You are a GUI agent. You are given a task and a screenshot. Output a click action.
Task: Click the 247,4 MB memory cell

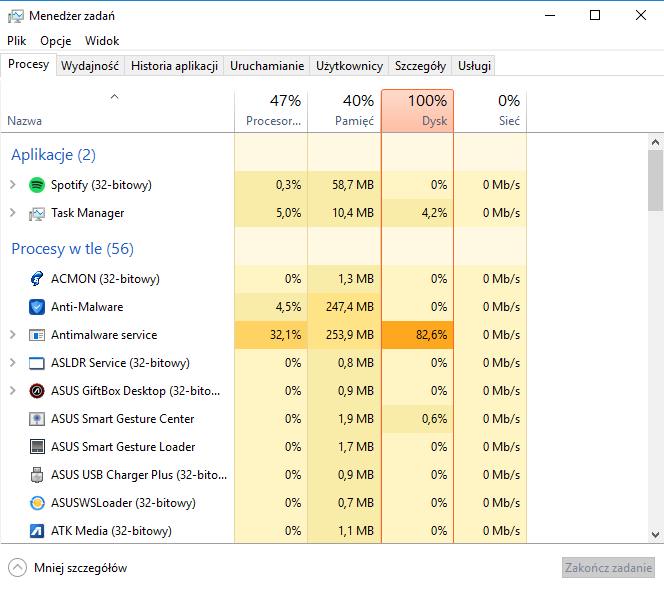(x=344, y=307)
